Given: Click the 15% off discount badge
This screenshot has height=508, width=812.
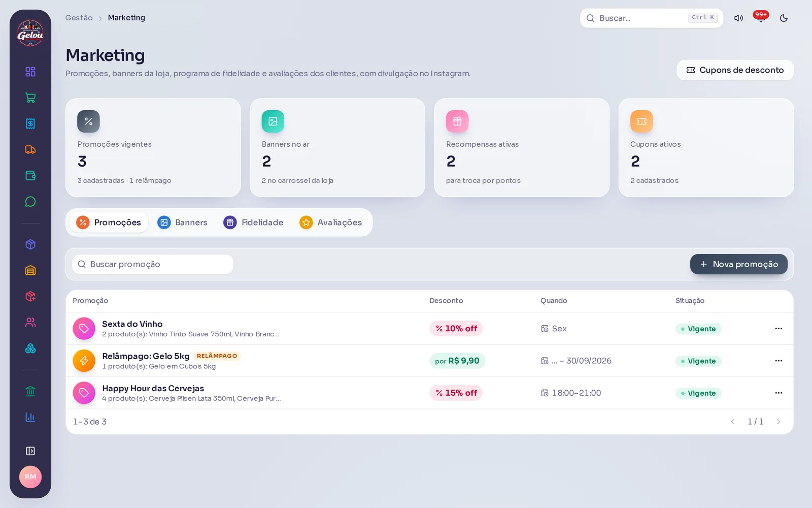Looking at the screenshot, I should pos(456,393).
